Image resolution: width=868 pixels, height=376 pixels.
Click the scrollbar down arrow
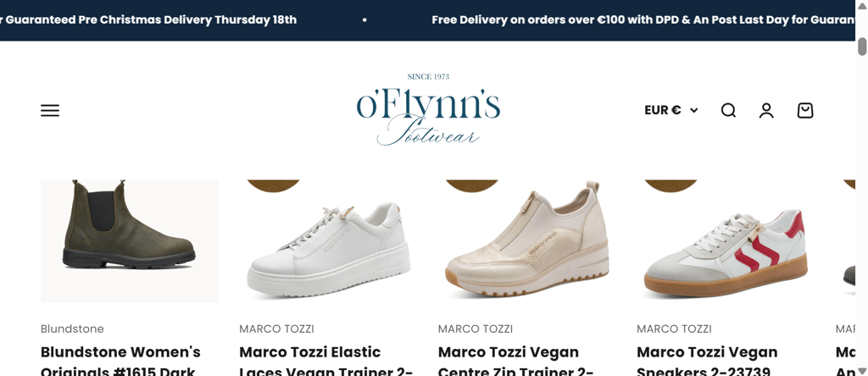(x=862, y=370)
